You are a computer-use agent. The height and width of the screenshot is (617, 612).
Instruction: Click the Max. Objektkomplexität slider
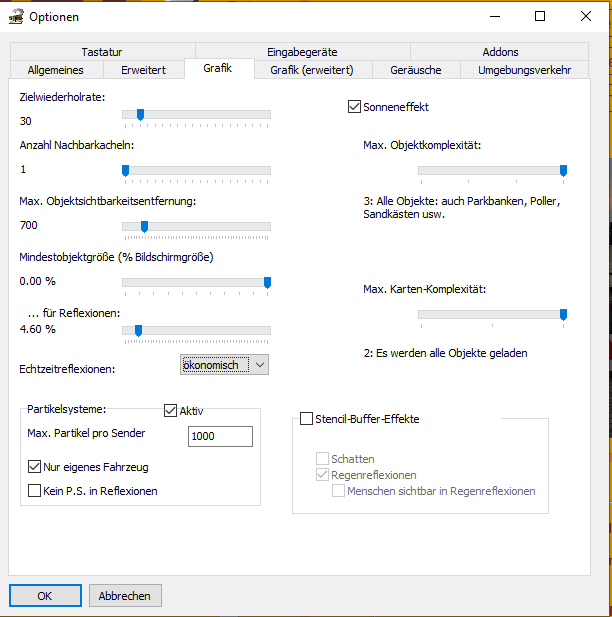492,171
